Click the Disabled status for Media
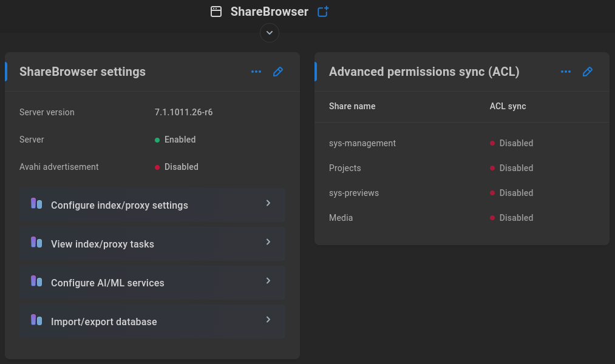The image size is (615, 364). (x=511, y=217)
